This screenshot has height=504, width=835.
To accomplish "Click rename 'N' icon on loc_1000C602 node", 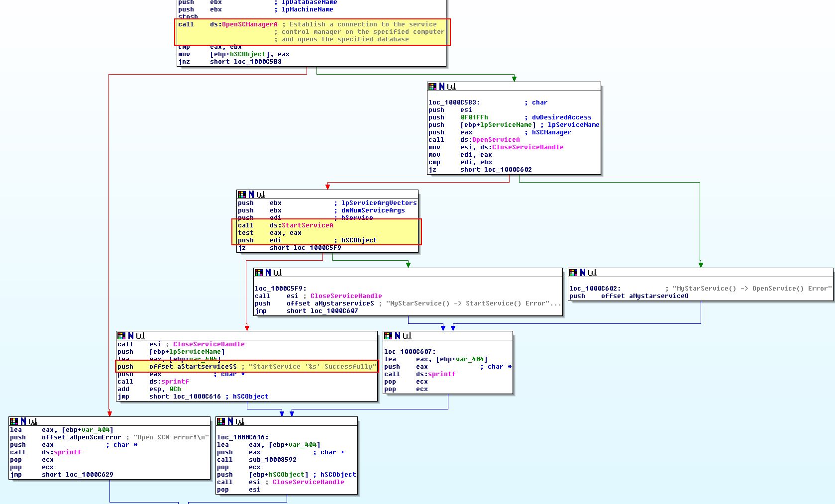I will [x=583, y=273].
